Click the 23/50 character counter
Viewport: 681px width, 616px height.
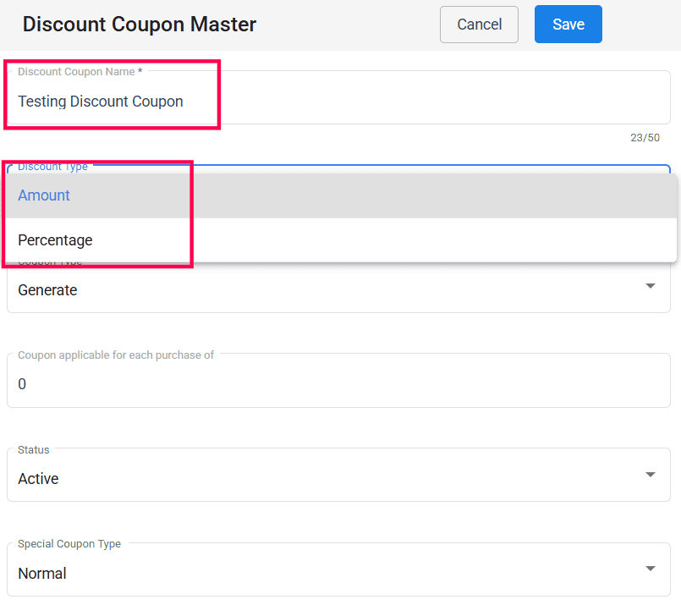pyautogui.click(x=645, y=137)
